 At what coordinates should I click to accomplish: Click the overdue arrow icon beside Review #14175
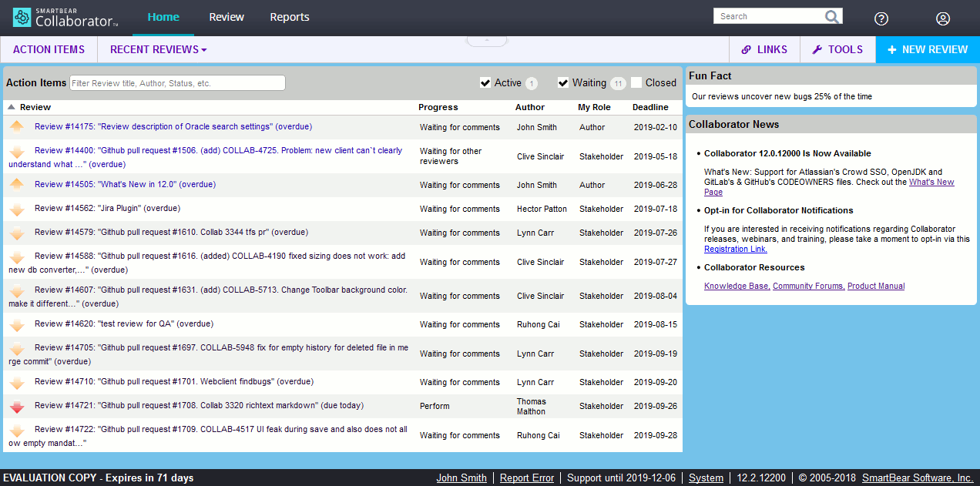[x=17, y=127]
